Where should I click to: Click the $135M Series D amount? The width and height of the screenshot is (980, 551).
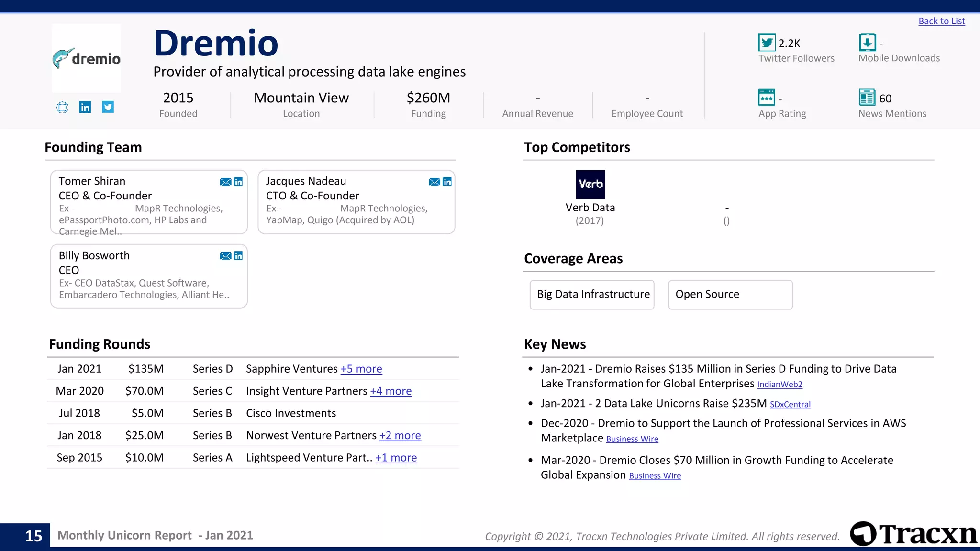pos(146,369)
